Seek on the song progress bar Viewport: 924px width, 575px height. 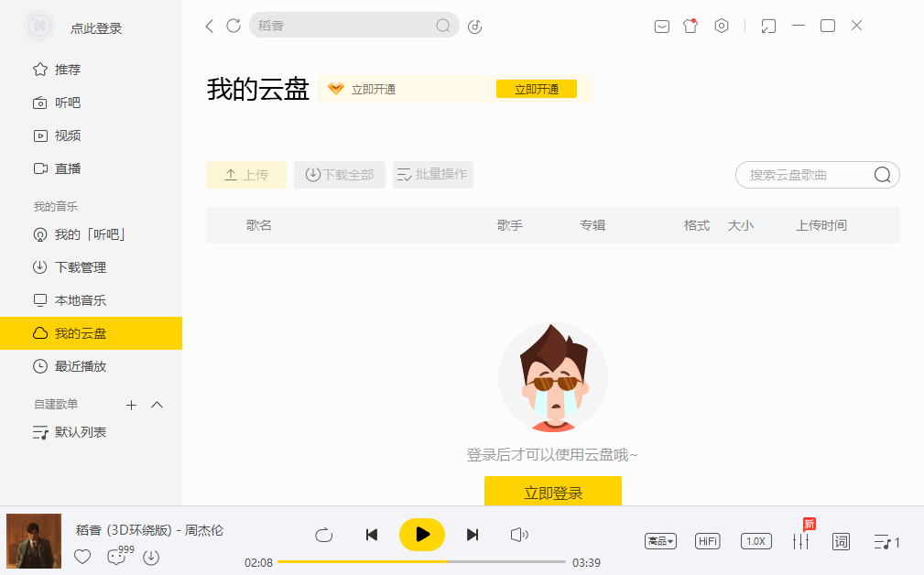point(421,562)
